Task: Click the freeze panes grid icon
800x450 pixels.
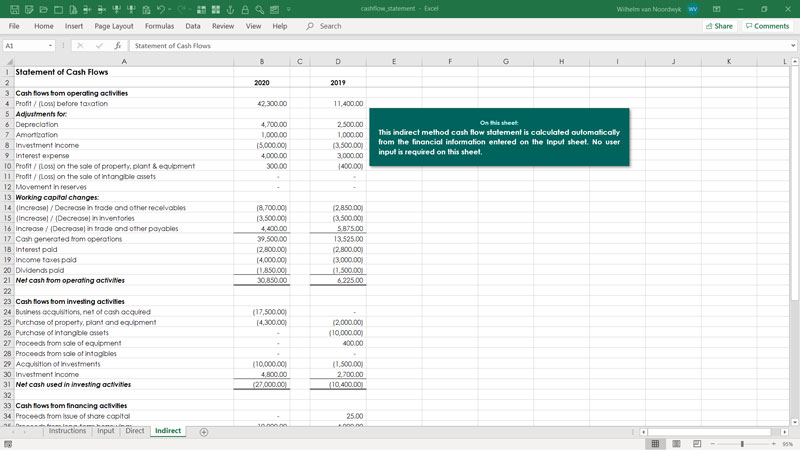Action: click(201, 9)
